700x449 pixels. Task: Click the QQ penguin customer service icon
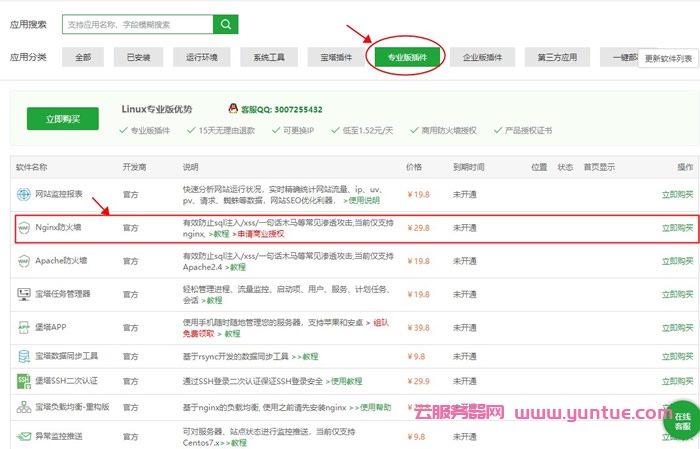[232, 108]
